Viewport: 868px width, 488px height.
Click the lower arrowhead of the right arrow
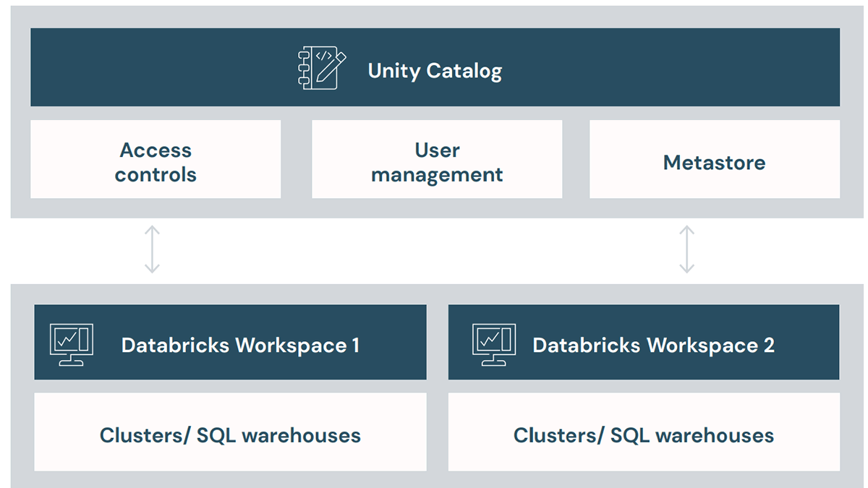[x=686, y=269]
